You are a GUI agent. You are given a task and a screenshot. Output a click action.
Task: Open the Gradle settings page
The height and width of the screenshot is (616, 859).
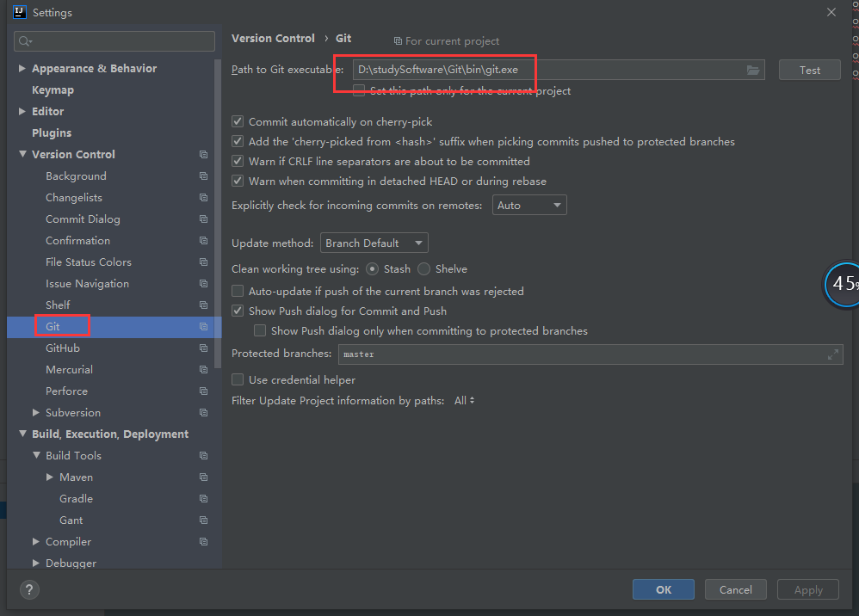point(76,499)
